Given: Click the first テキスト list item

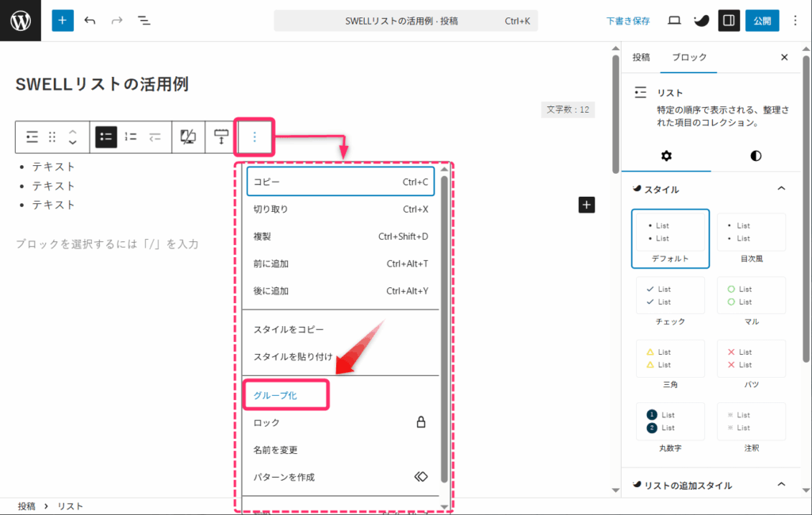Looking at the screenshot, I should click(53, 167).
